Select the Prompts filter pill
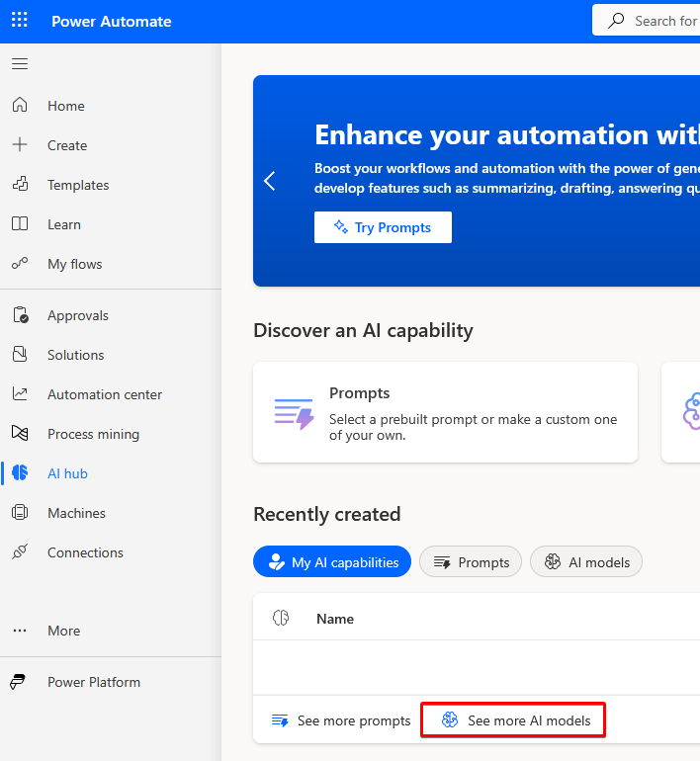 click(471, 561)
